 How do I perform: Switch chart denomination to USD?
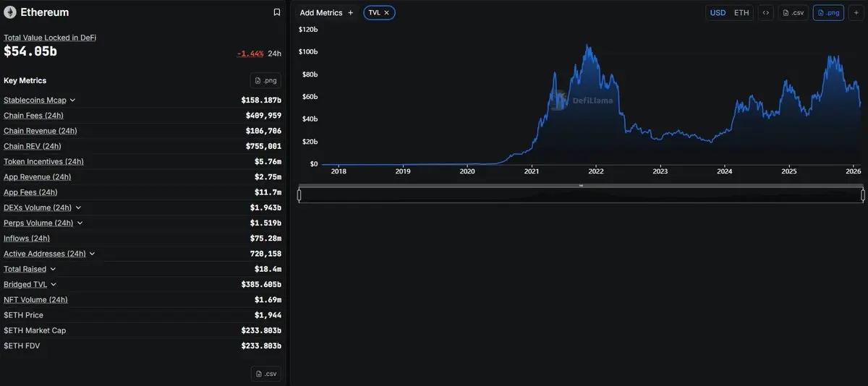(x=718, y=13)
